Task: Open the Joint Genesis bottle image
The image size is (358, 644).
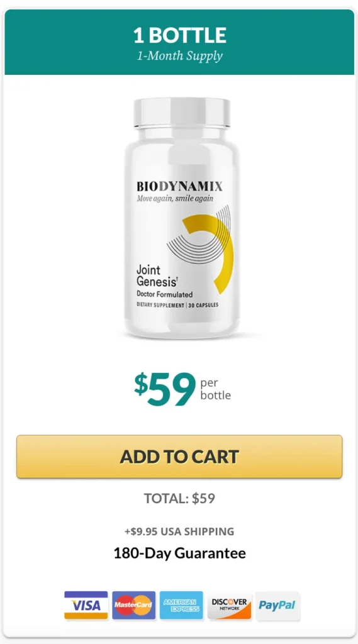Action: (x=182, y=216)
